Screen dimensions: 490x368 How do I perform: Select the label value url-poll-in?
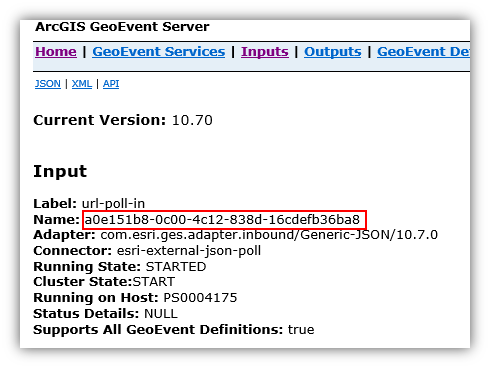point(113,203)
